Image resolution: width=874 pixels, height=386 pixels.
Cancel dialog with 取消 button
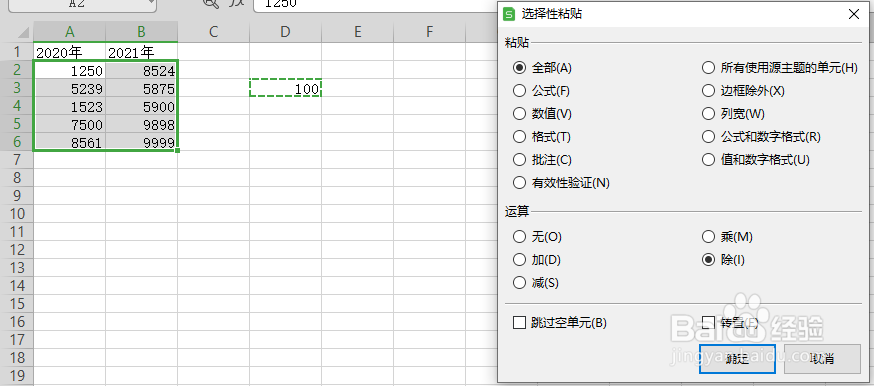click(822, 359)
